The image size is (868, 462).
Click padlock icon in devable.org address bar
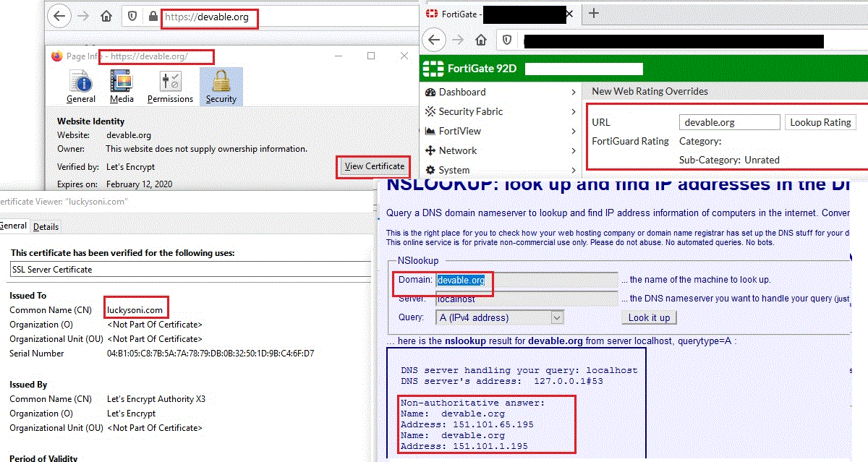153,16
